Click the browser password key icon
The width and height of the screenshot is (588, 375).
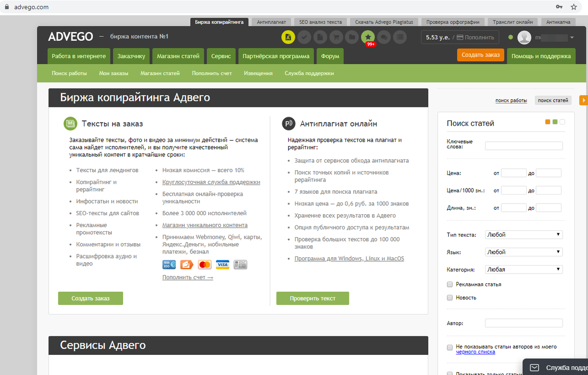[559, 7]
